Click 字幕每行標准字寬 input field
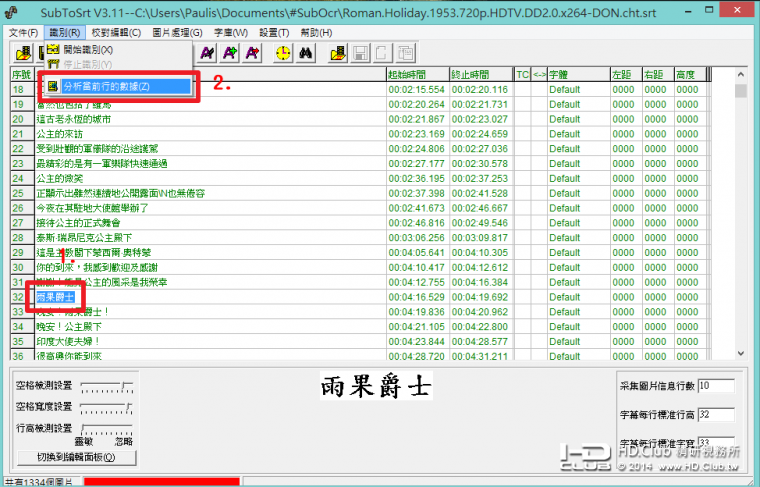This screenshot has height=487, width=760. 716,442
